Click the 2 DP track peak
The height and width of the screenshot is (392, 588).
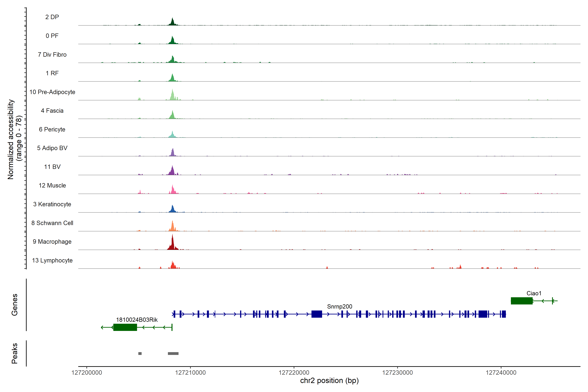pyautogui.click(x=172, y=22)
